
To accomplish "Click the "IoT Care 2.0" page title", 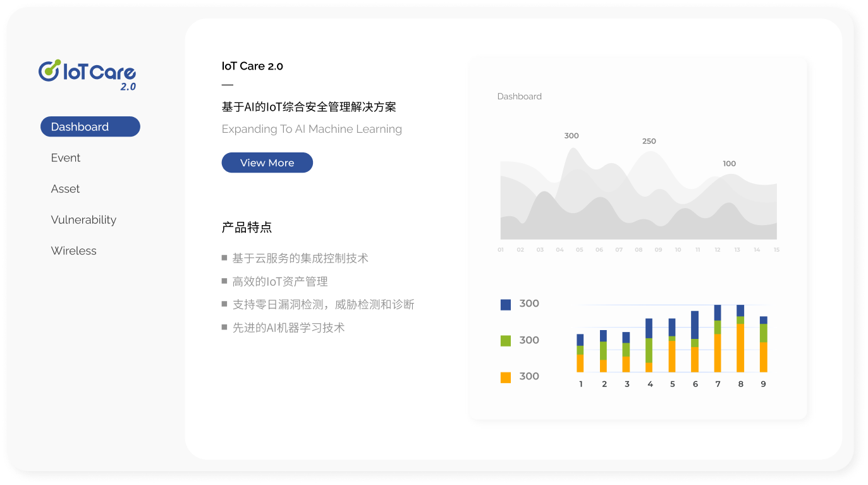I will [x=252, y=66].
